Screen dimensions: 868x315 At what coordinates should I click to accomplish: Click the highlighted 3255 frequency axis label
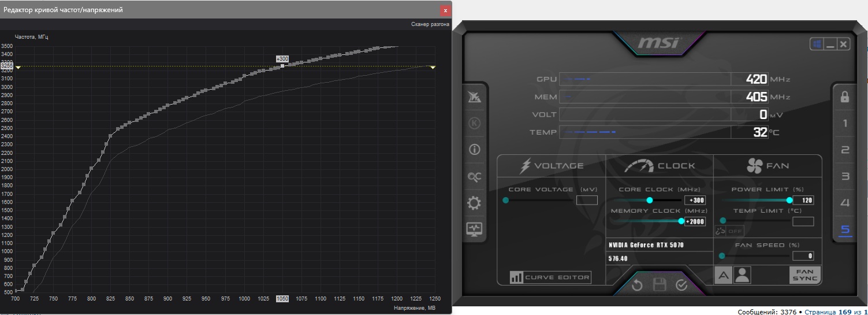[x=6, y=66]
